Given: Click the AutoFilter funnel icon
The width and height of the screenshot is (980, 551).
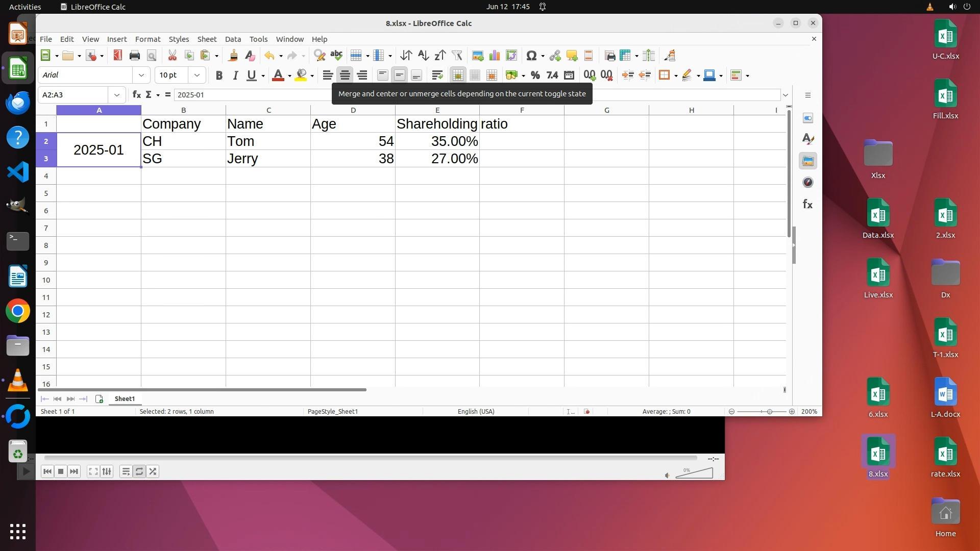Looking at the screenshot, I should tap(457, 56).
